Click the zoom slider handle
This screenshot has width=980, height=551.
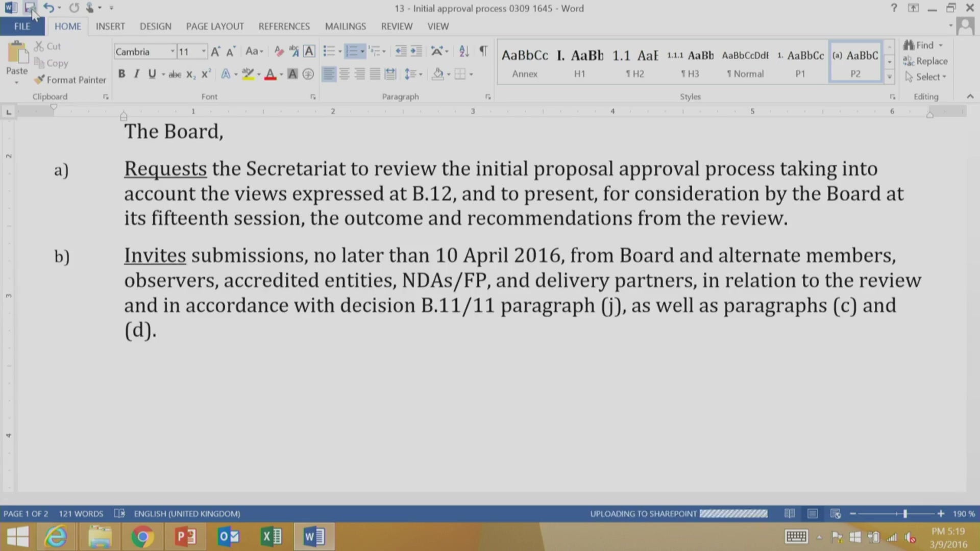pyautogui.click(x=905, y=513)
